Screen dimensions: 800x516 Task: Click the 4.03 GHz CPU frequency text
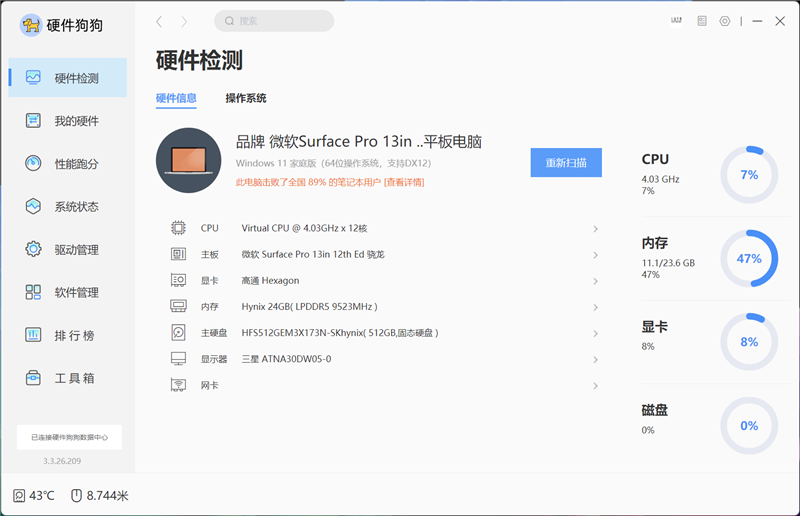pos(660,179)
